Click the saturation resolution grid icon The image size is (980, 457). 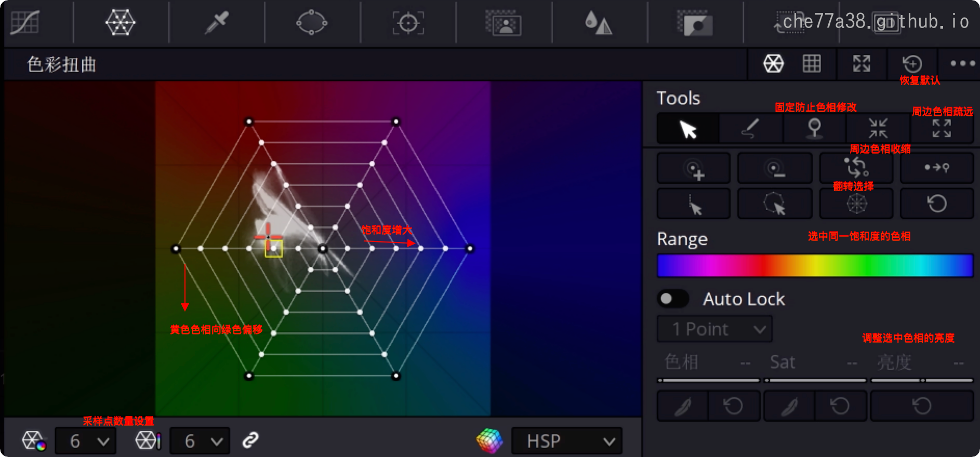(x=148, y=441)
